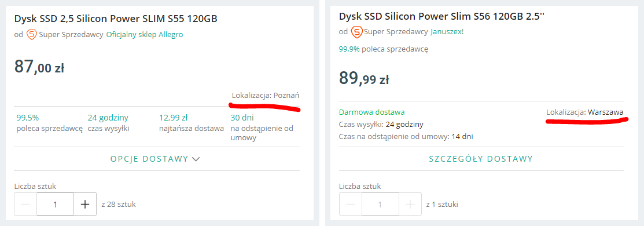Click 30 dni na odstąpienie info
The width and height of the screenshot is (644, 226).
pyautogui.click(x=262, y=127)
